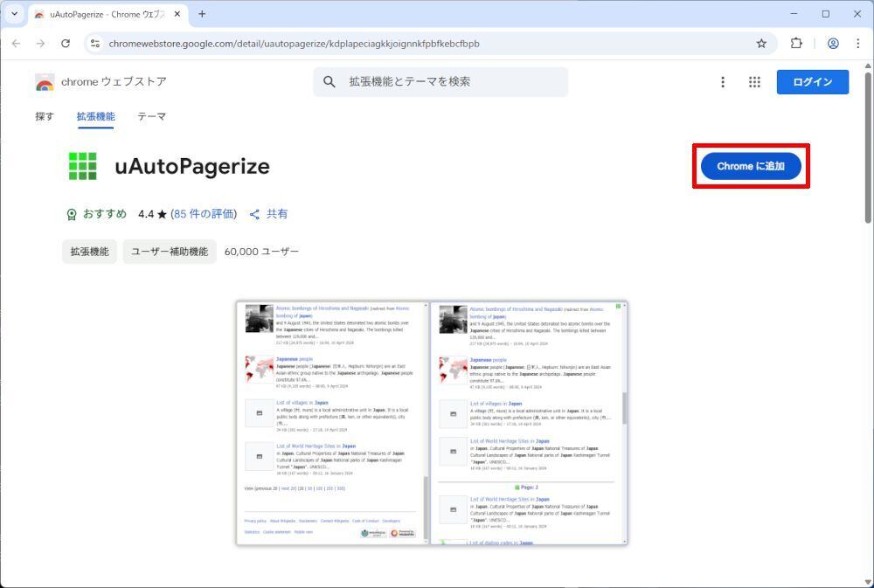Select the uAutoPagerize browser tab
Screen dimensions: 874x588
107,15
